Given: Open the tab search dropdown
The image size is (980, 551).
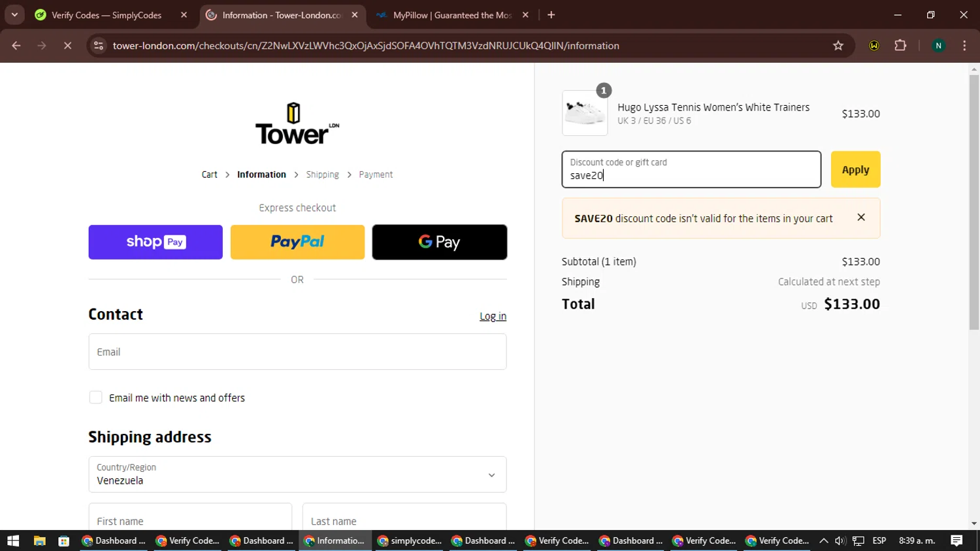Looking at the screenshot, I should point(14,15).
